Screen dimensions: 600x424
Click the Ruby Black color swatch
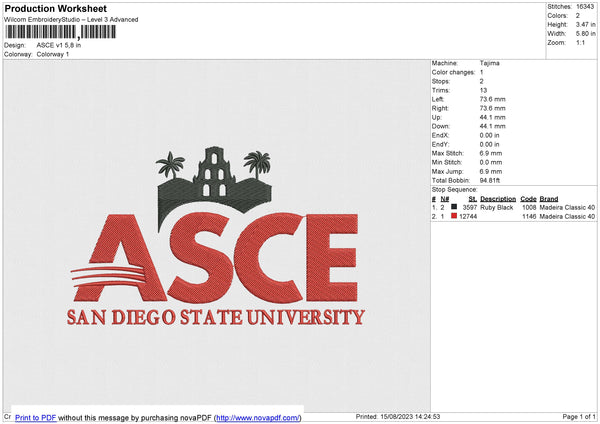click(454, 207)
